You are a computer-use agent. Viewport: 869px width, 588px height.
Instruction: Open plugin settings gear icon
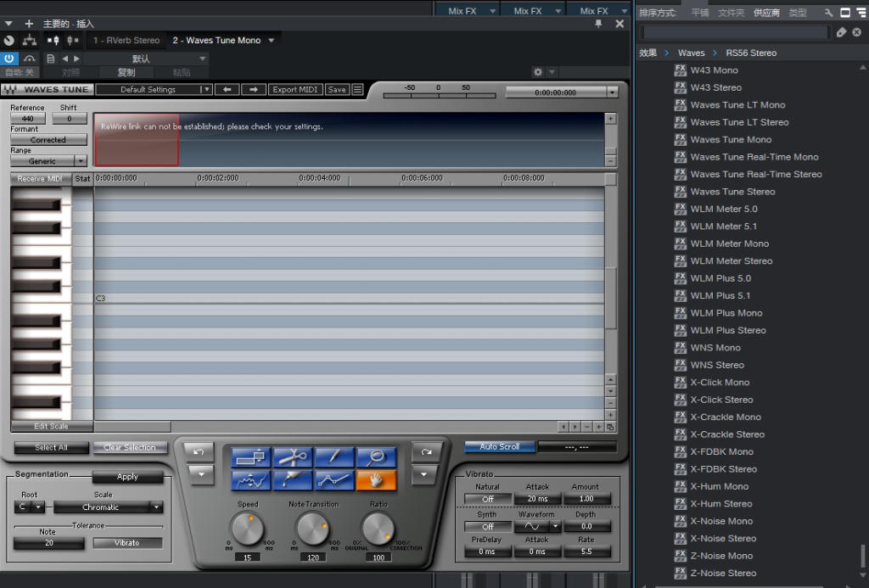tap(537, 72)
